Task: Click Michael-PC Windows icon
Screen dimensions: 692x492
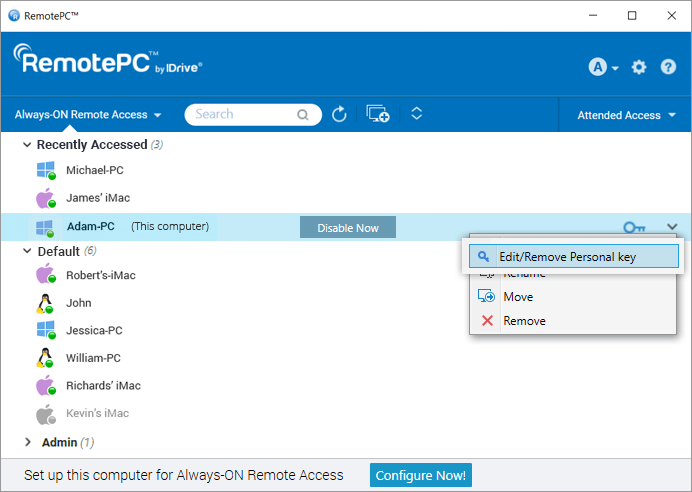Action: click(x=46, y=170)
